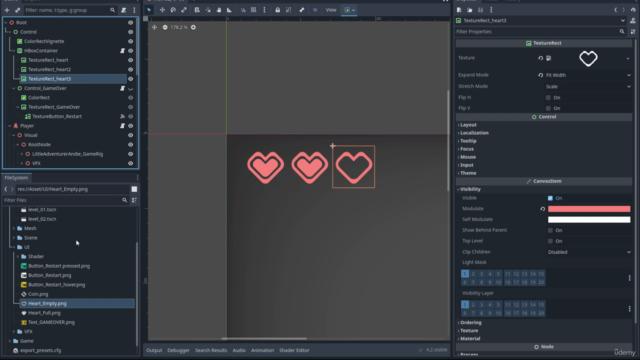Zoom in the 2D viewport
The height and width of the screenshot is (360, 640).
pos(193,27)
